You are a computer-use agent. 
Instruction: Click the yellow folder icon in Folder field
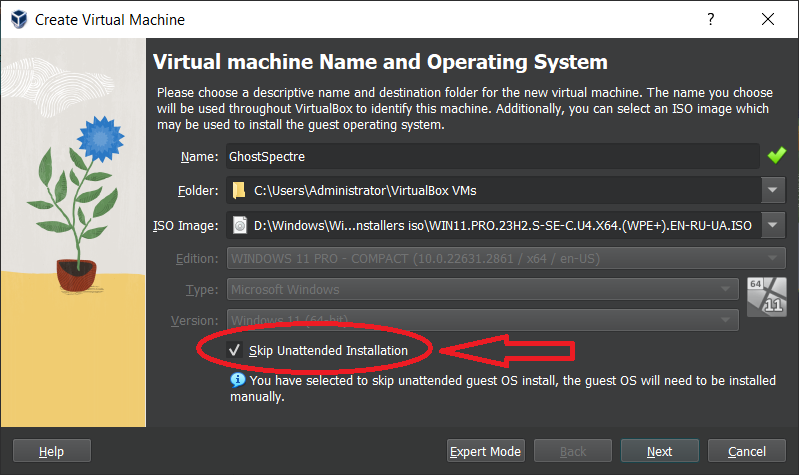click(x=238, y=190)
